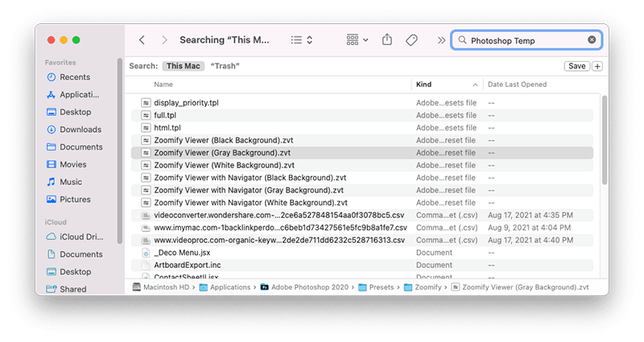Clear the search text with the X
This screenshot has height=342, width=644.
[x=592, y=39]
